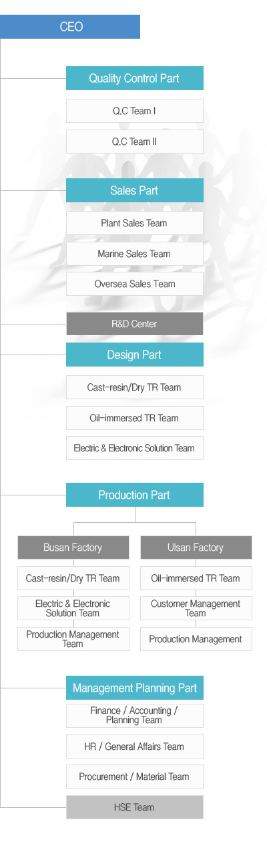Open Electric & Electronic Solution Team under Design Part

coord(134,448)
